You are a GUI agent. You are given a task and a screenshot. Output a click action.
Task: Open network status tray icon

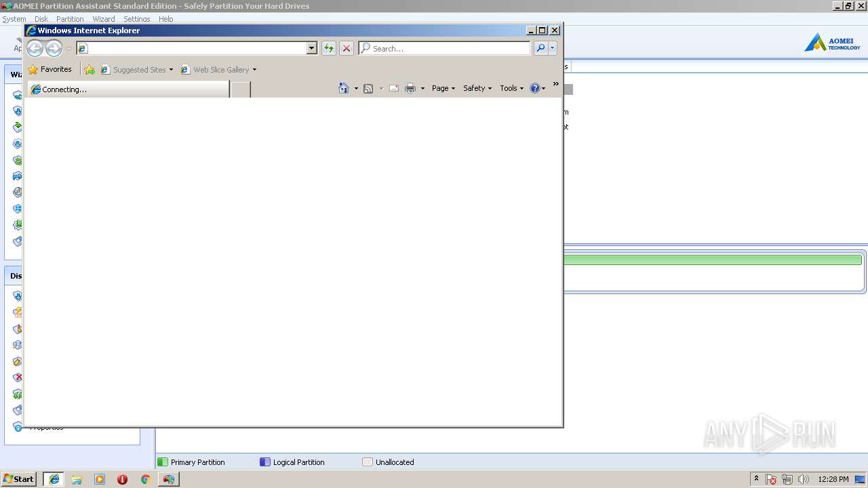[787, 479]
